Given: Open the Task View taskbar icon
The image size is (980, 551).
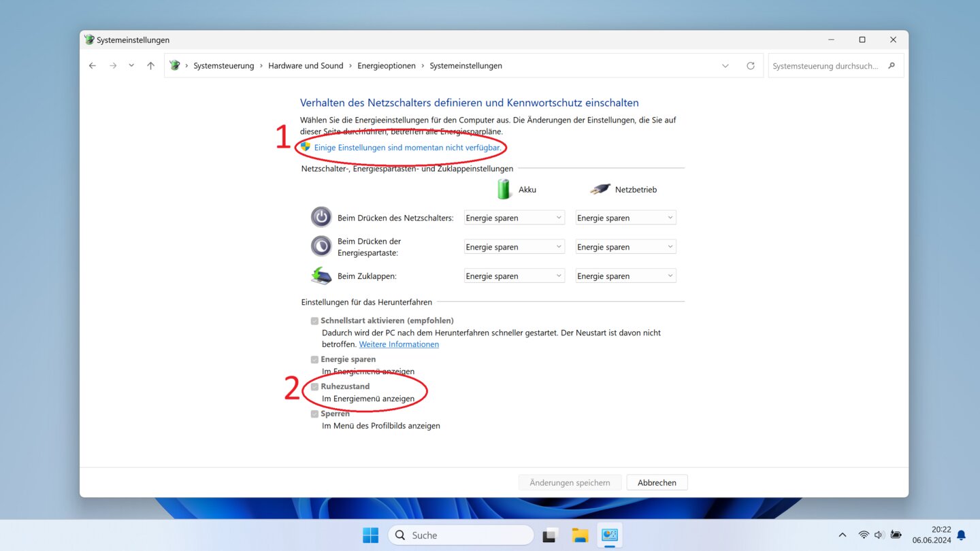Looking at the screenshot, I should [550, 535].
